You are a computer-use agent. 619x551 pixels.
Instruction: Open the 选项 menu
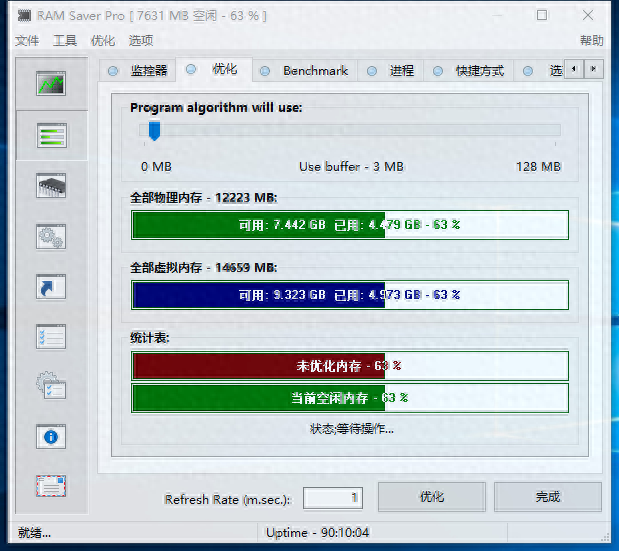(141, 40)
